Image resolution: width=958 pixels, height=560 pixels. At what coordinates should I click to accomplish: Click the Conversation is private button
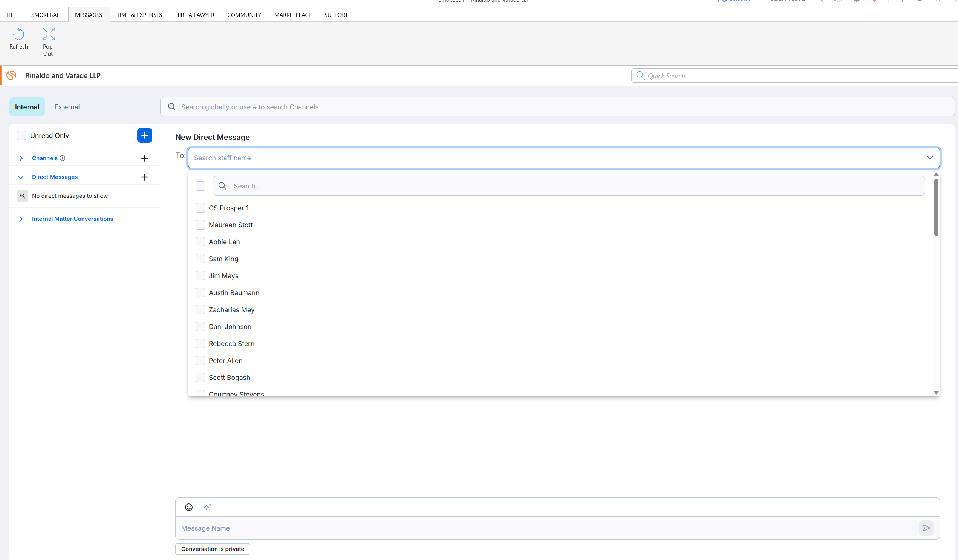coord(213,549)
